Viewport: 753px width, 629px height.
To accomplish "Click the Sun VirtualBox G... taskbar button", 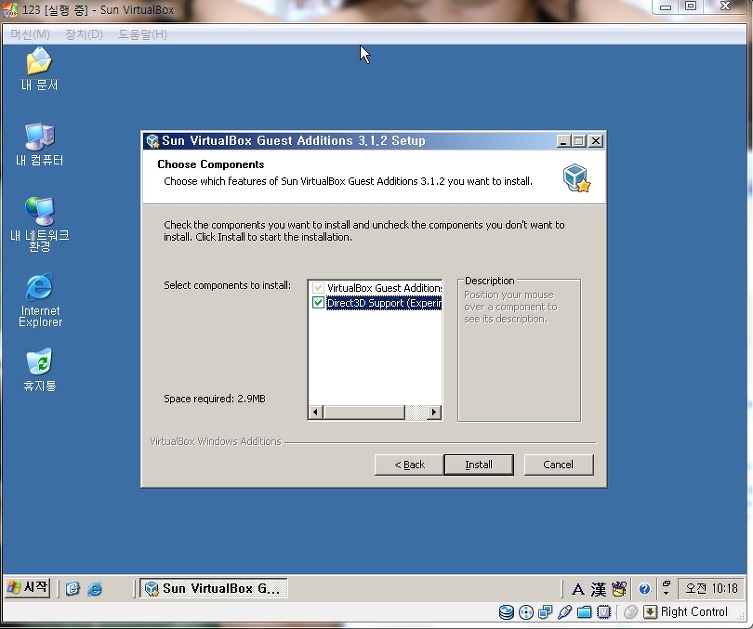I will point(214,589).
